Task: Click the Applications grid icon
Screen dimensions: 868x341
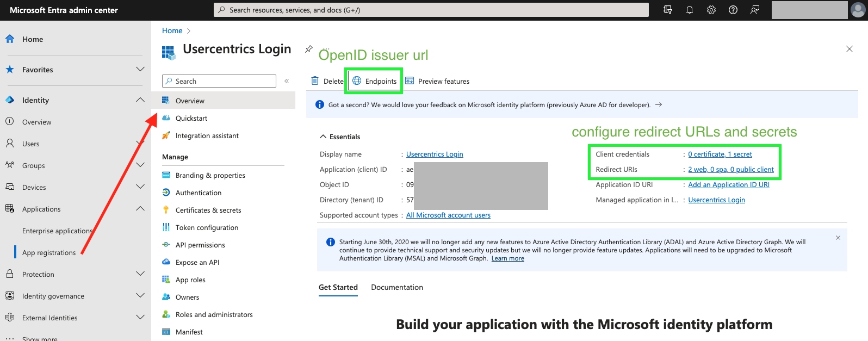Action: [x=10, y=209]
